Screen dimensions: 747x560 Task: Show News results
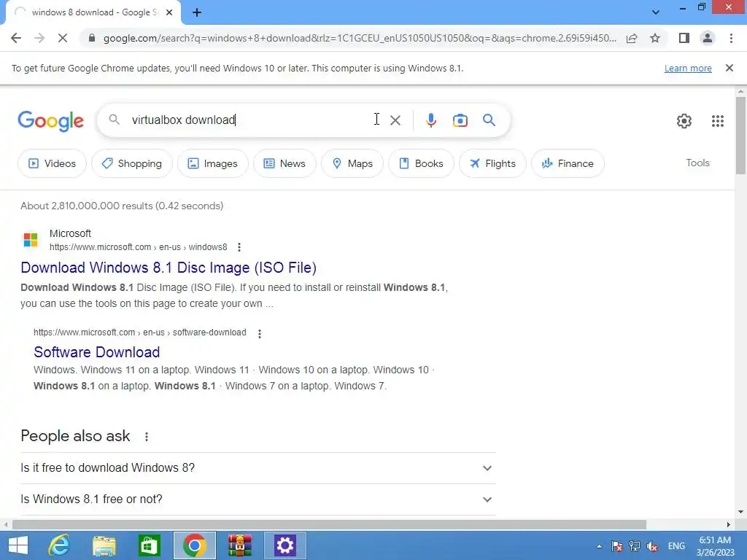tap(285, 163)
